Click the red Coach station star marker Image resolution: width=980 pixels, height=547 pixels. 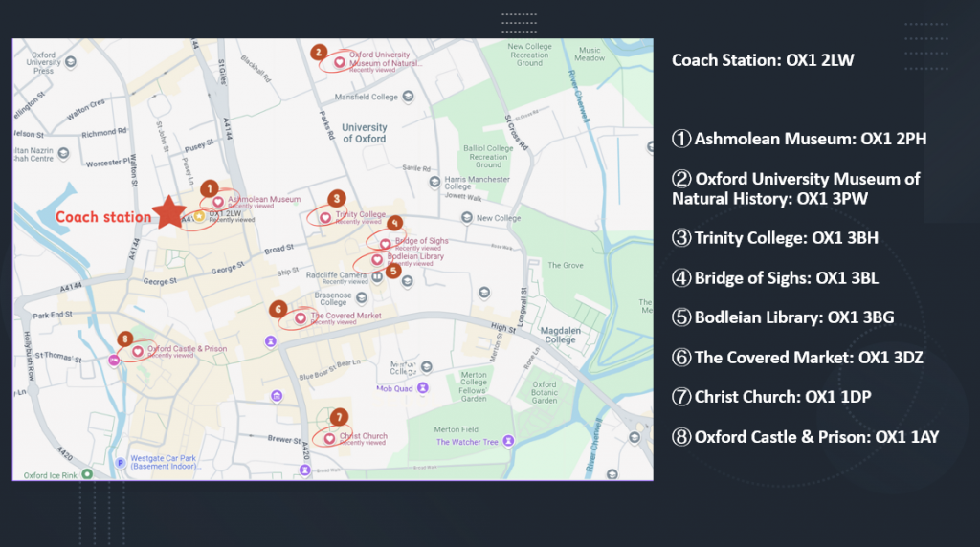[170, 212]
